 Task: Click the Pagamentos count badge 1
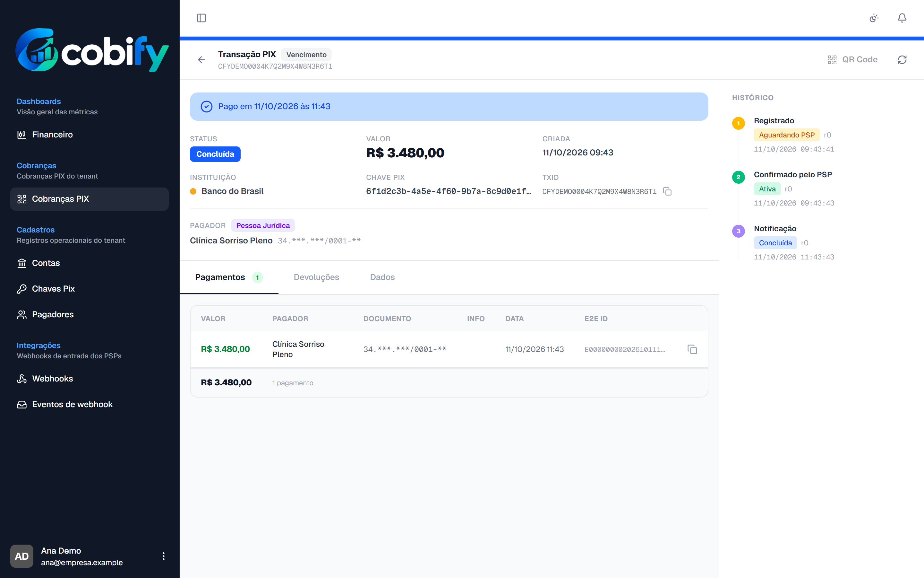click(257, 277)
